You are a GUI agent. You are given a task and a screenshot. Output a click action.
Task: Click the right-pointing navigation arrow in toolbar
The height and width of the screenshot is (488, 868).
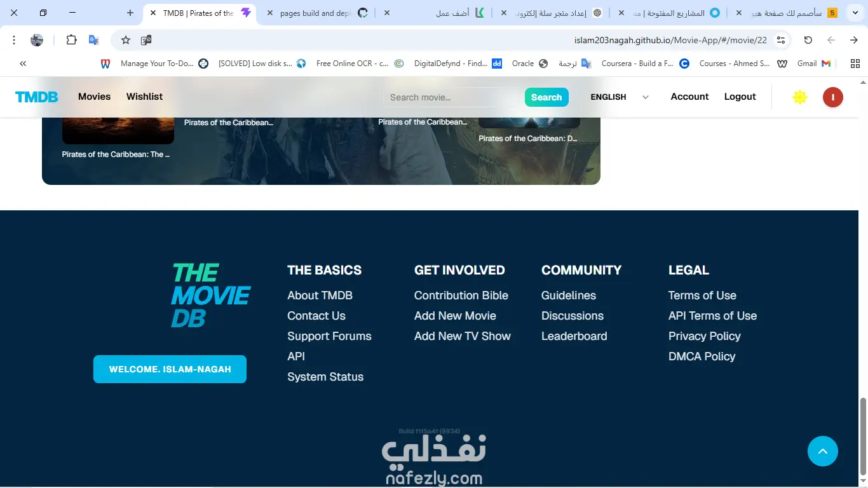(854, 40)
